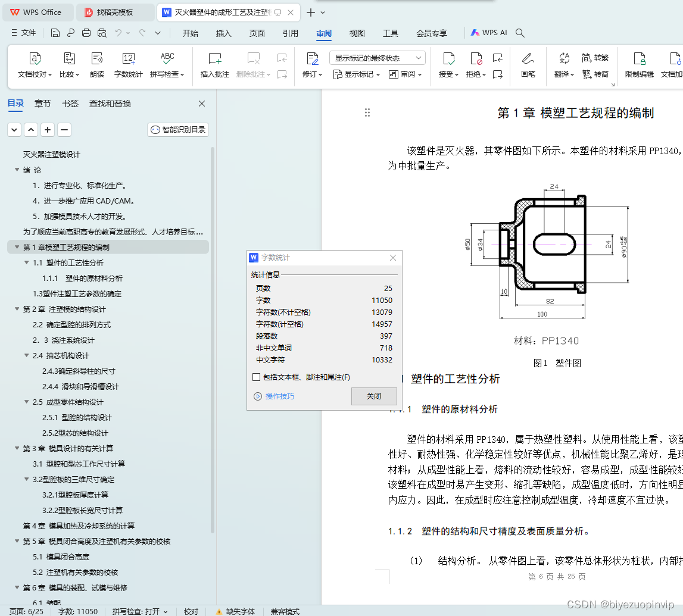Switch to 章节 navigation tab
Viewport: 683px width, 616px height.
pos(43,104)
